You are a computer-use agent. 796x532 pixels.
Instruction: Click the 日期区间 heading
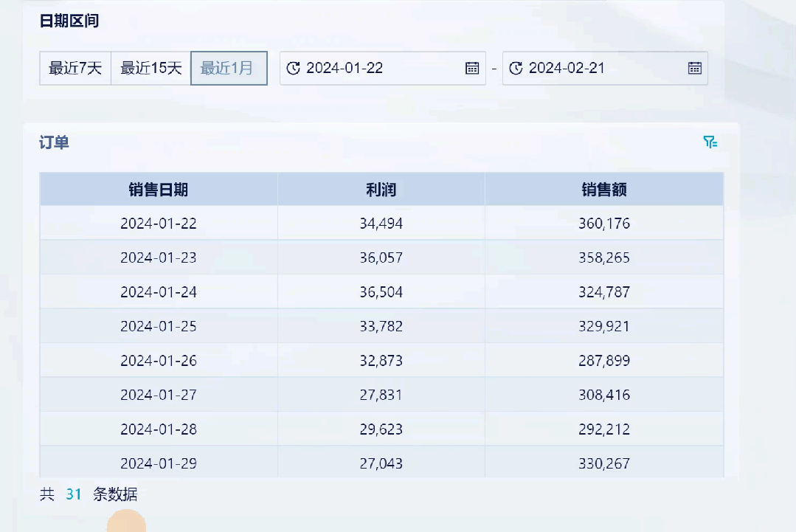coord(69,21)
